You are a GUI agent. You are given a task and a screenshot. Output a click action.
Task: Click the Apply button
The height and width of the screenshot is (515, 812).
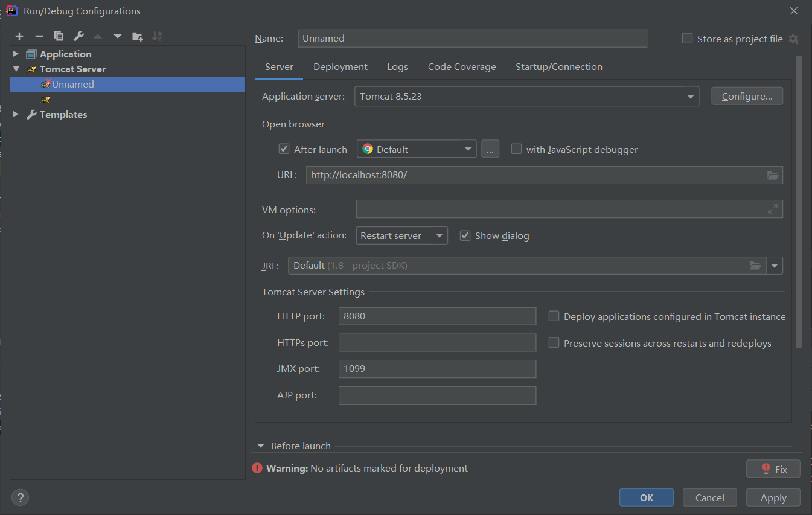tap(773, 497)
